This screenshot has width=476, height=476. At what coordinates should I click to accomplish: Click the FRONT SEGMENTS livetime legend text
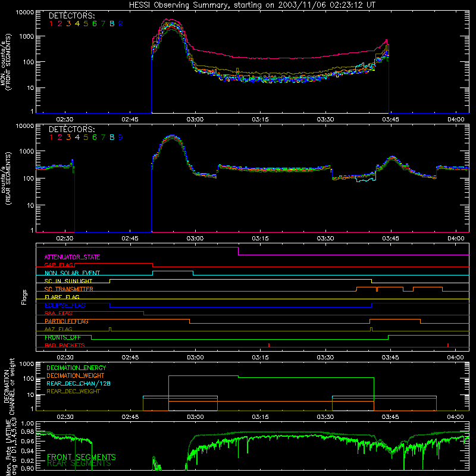point(82,457)
